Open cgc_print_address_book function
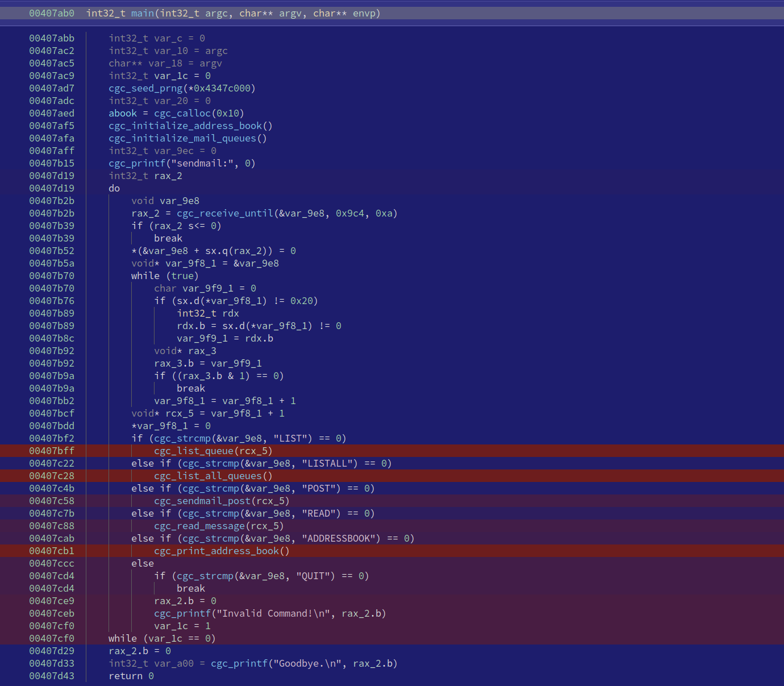This screenshot has height=686, width=784. (216, 551)
